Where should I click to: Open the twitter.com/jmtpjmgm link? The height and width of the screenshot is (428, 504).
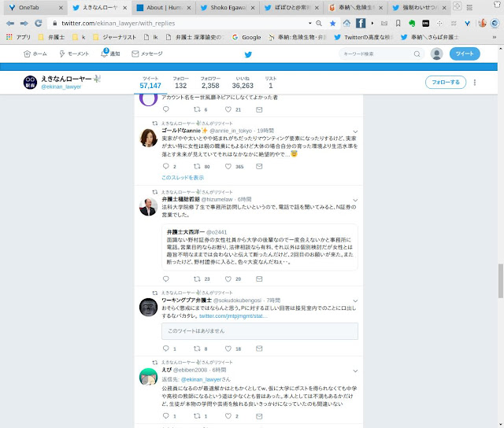[x=233, y=316]
